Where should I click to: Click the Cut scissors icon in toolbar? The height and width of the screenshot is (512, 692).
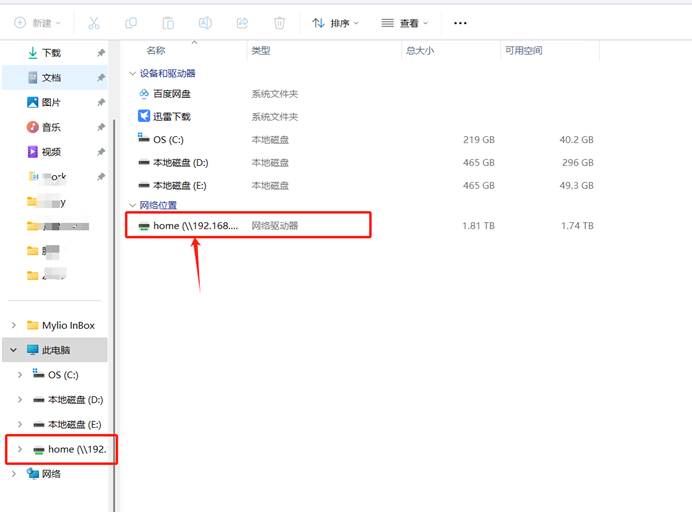point(93,23)
